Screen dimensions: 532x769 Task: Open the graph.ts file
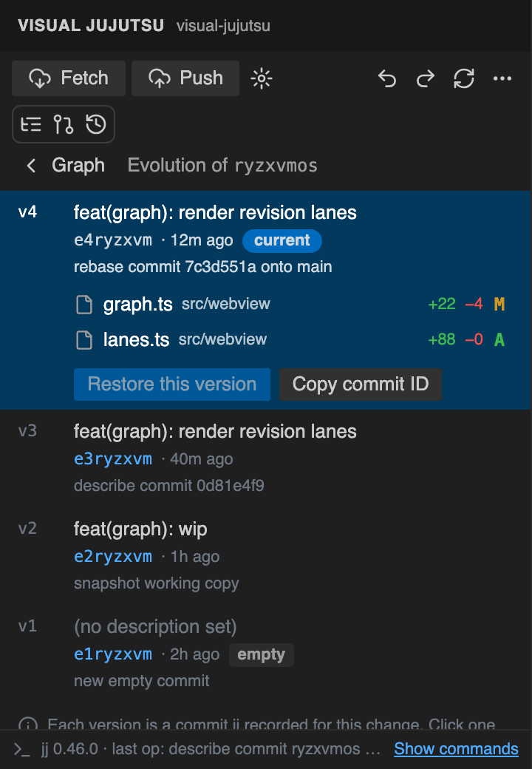[137, 305]
